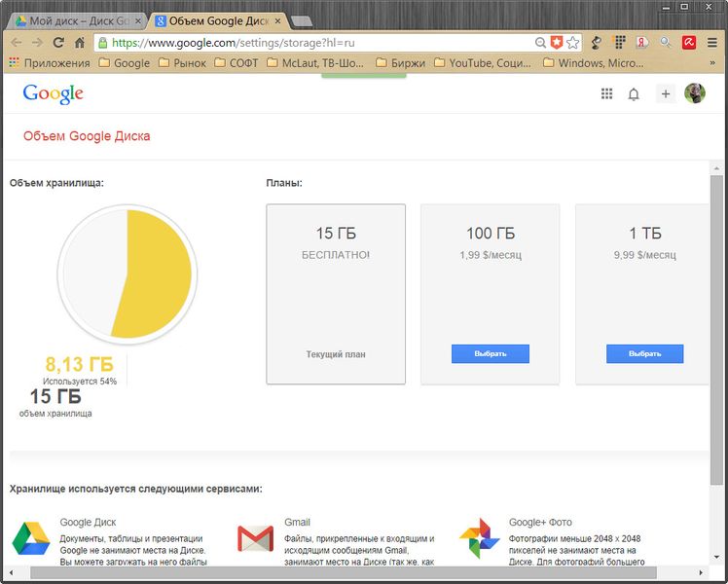Click the dotted grid extension icon in toolbar
728x584 pixels.
pyautogui.click(x=620, y=42)
